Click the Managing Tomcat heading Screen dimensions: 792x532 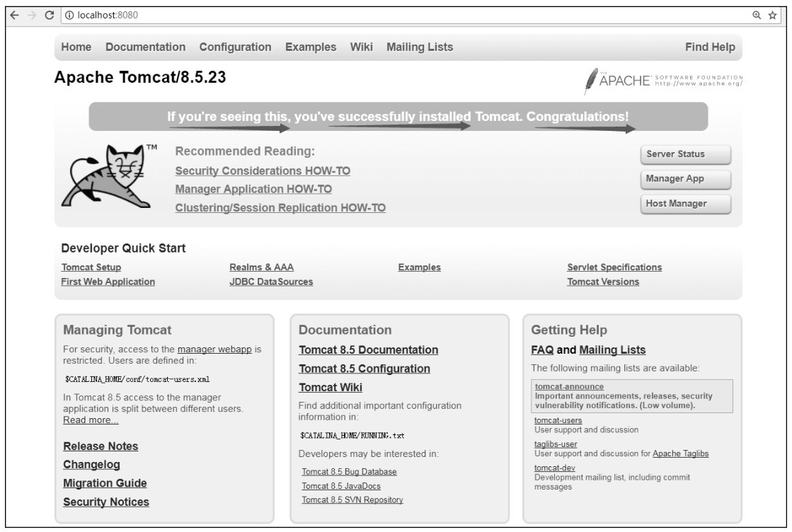point(117,330)
